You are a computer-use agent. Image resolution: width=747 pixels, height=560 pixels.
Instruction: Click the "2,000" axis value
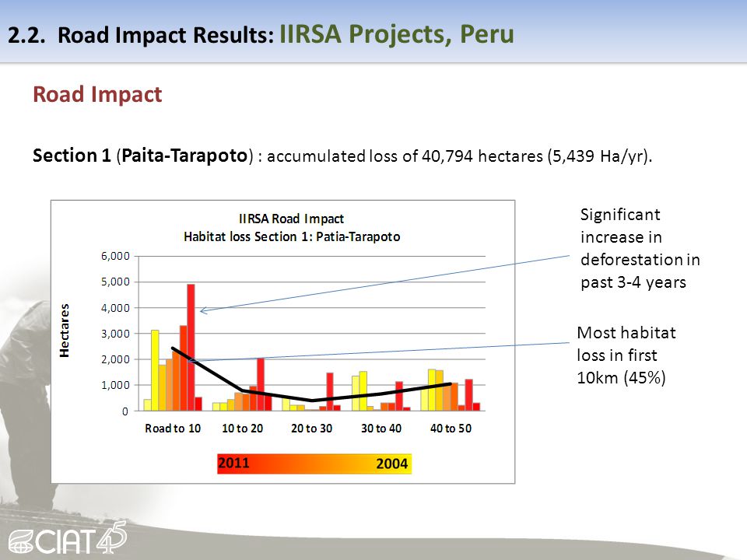pos(115,359)
